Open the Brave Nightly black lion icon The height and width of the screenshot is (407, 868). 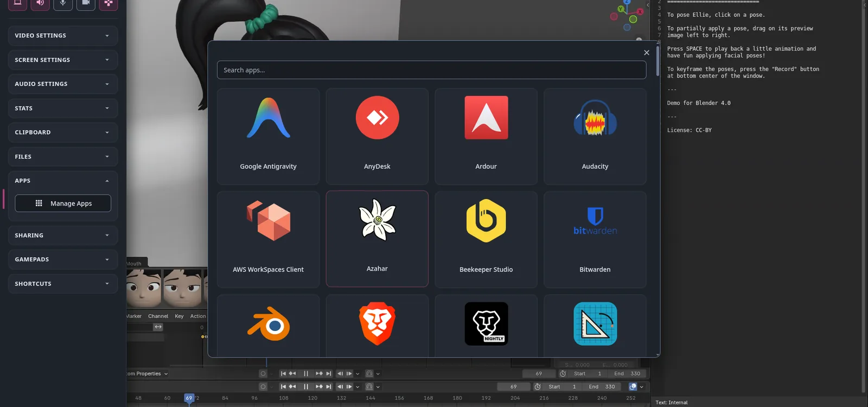click(x=486, y=324)
